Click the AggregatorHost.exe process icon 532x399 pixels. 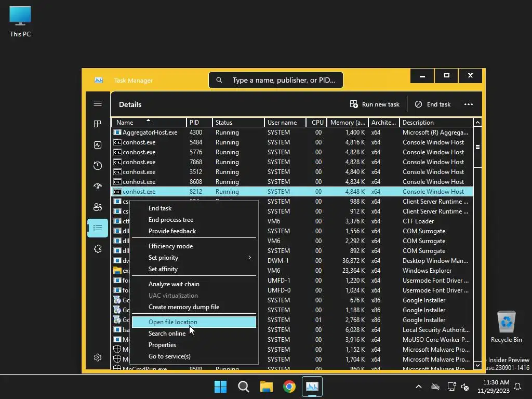[x=117, y=132]
